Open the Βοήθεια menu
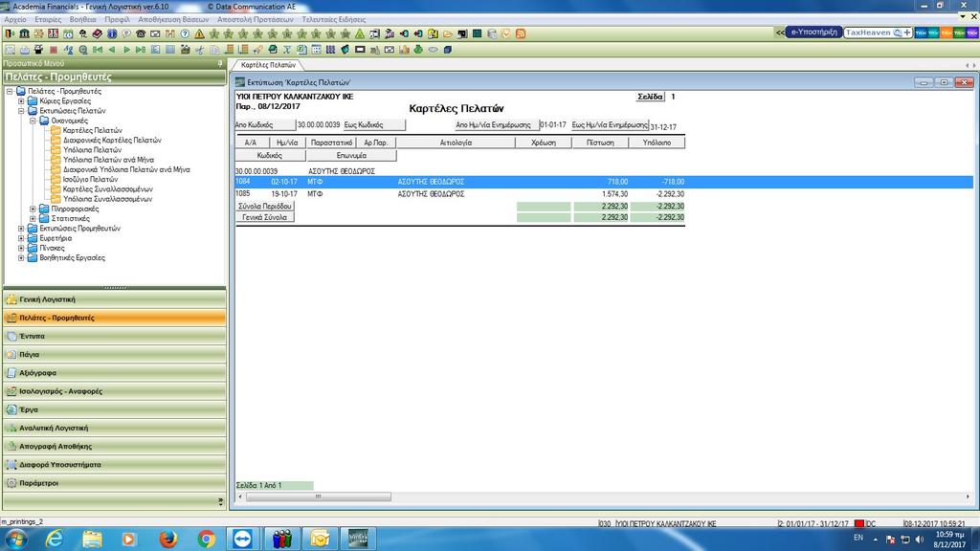Screen dimensions: 980x551 [x=82, y=19]
